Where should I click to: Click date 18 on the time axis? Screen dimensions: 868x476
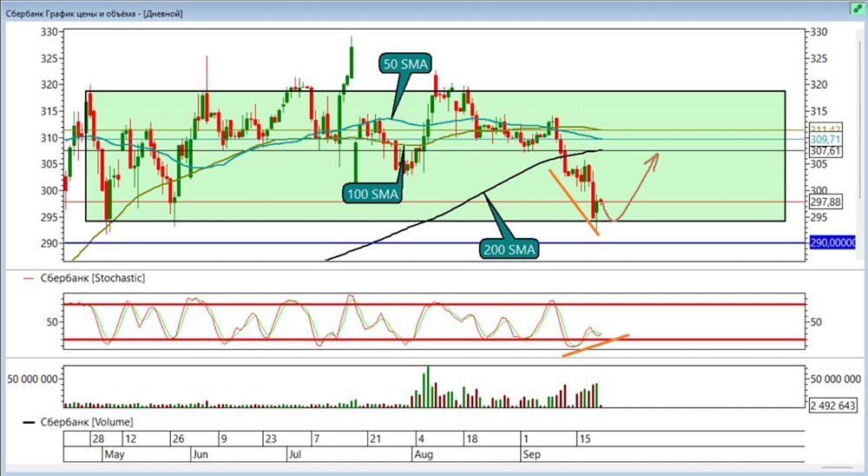(x=471, y=439)
